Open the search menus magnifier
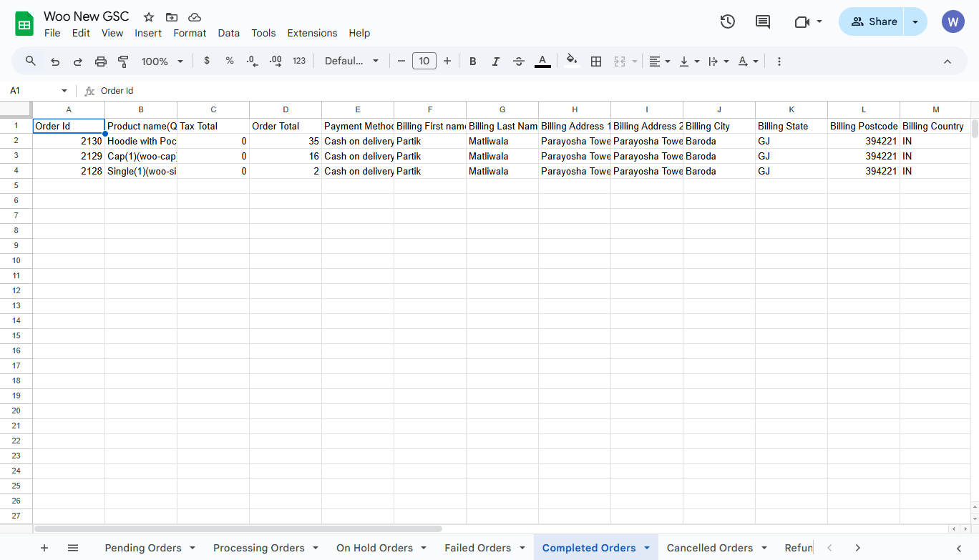979x560 pixels. 31,62
